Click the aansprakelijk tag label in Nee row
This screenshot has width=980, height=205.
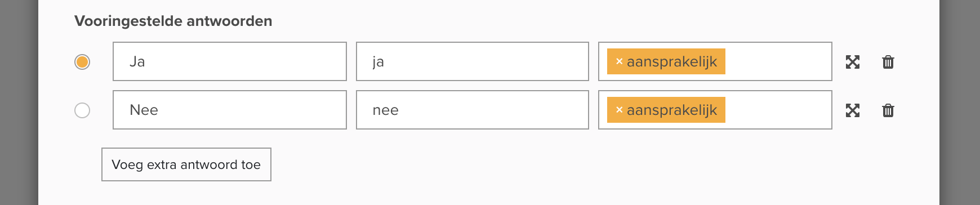(672, 110)
